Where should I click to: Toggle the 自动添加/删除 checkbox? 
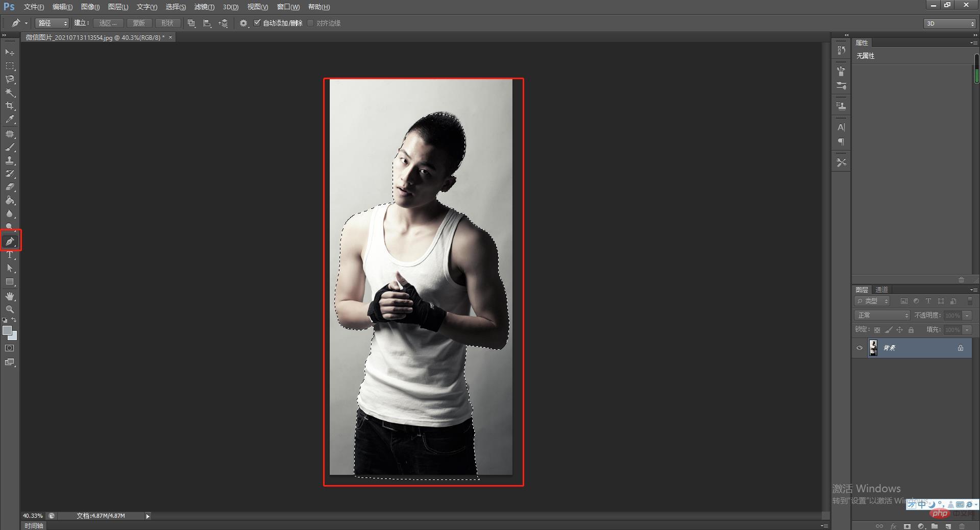[x=257, y=23]
